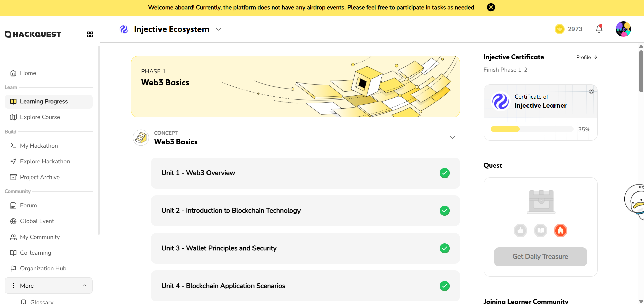
Task: Click the flame streak quest icon
Action: click(x=561, y=231)
